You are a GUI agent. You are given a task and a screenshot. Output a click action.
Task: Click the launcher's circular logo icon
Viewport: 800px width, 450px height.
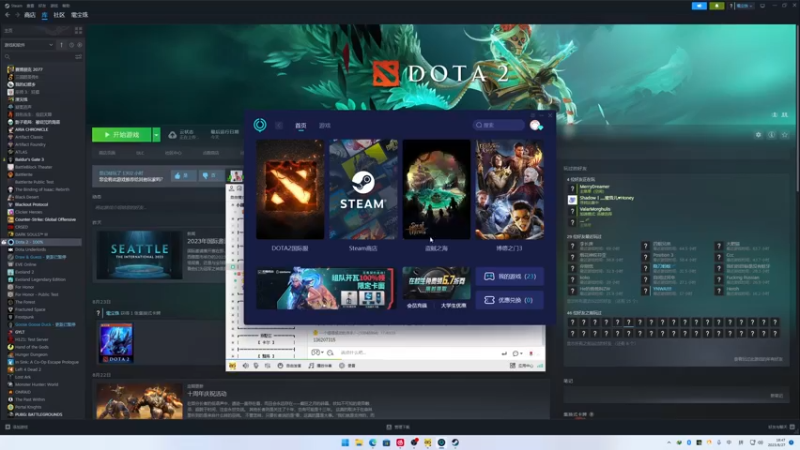point(260,125)
